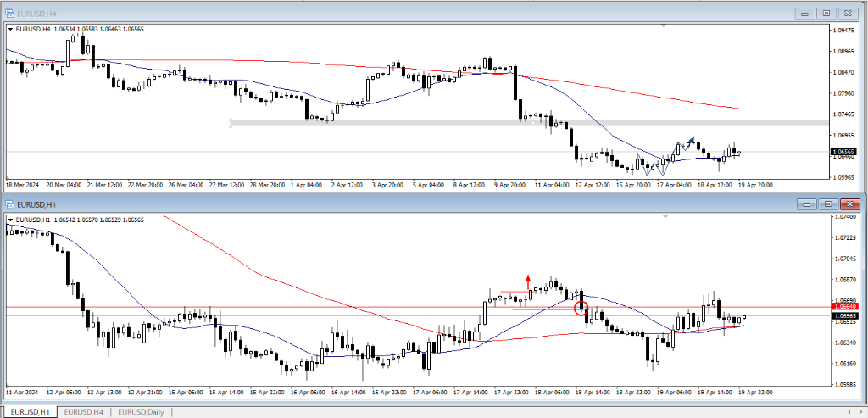
Task: Click the EURUSD,H4 window title icon
Action: 9,13
